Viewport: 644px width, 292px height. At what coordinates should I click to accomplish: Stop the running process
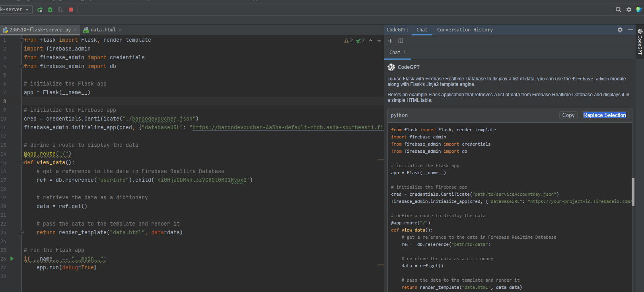point(71,10)
